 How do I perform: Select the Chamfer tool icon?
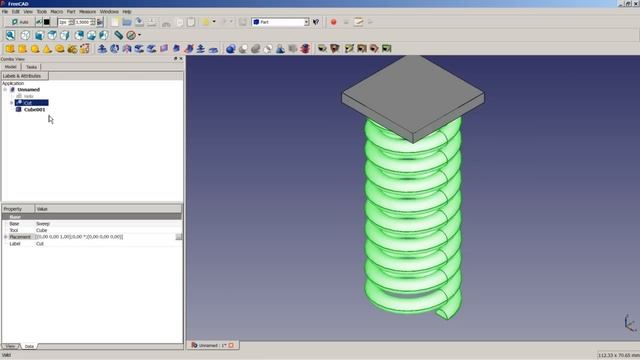[x=151, y=49]
